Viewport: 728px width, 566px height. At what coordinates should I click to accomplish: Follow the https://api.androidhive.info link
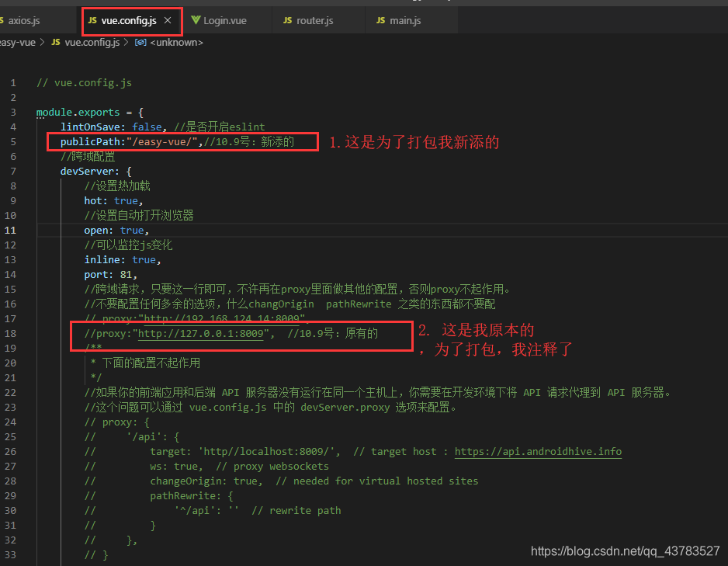click(538, 451)
